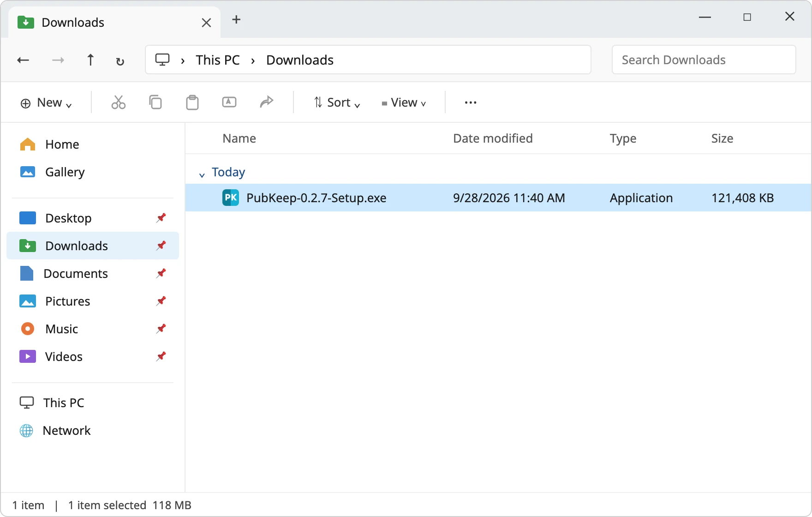
Task: Open Pictures in the sidebar
Action: 93,301
